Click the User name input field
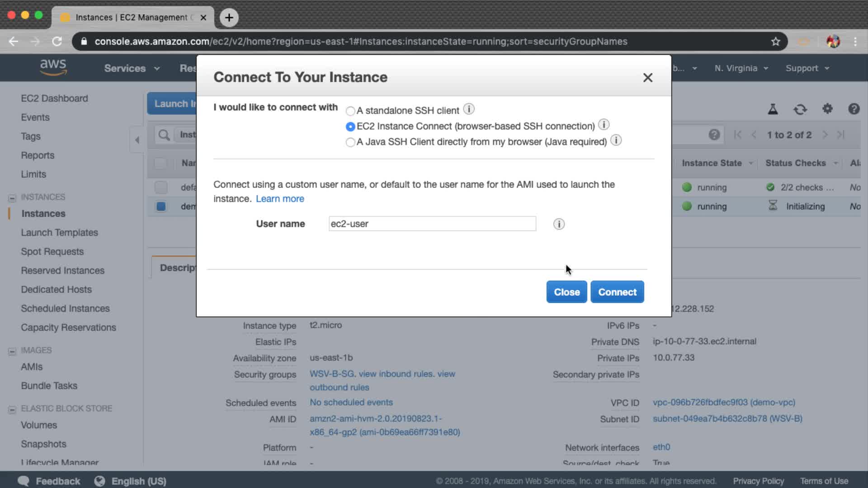 (432, 224)
